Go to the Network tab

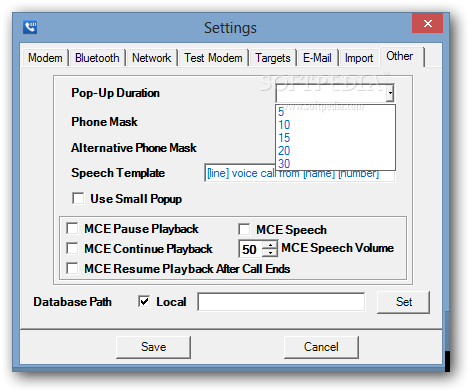tap(152, 58)
